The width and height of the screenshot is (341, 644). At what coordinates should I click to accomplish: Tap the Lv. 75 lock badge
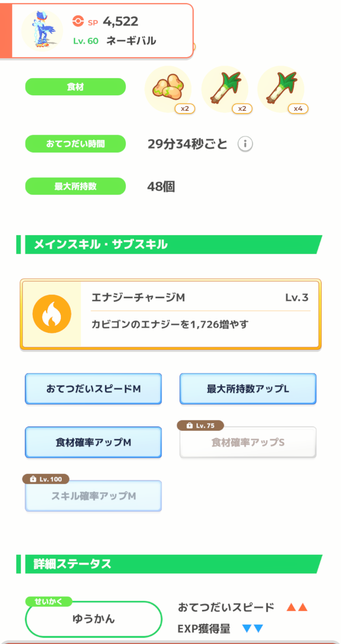[200, 426]
